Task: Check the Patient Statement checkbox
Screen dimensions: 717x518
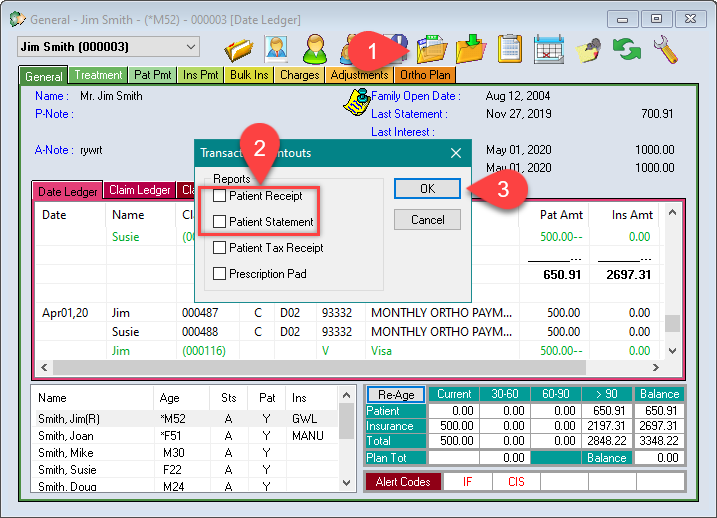Action: click(219, 222)
